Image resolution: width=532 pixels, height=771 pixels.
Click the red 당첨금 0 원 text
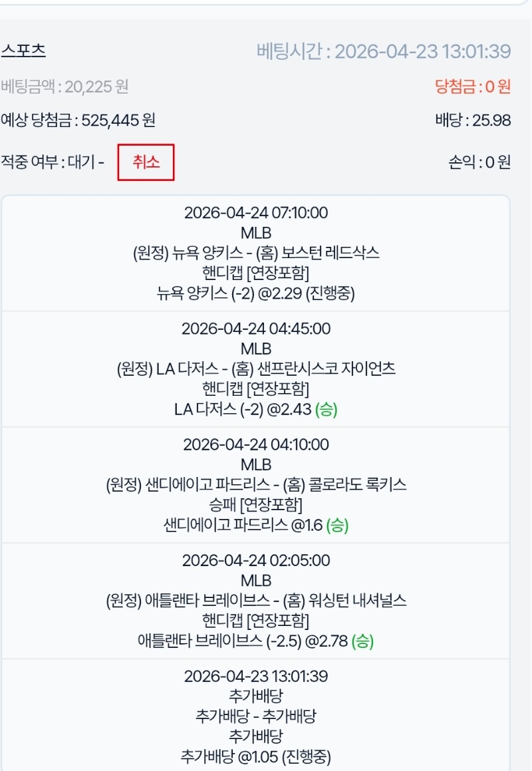[x=472, y=86]
